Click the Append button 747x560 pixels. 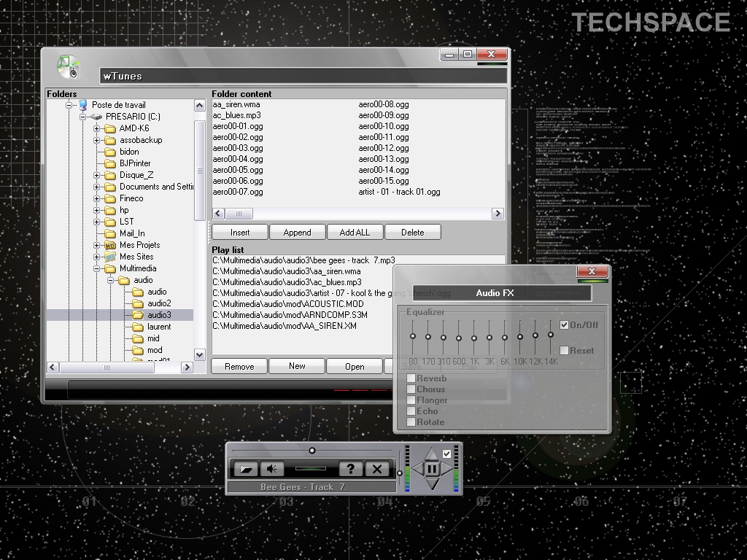point(298,233)
